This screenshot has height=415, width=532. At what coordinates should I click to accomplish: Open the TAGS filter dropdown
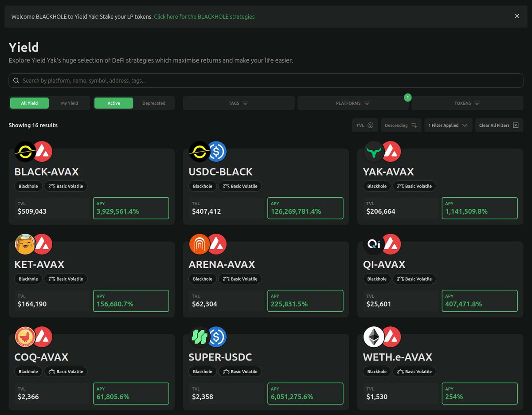[x=239, y=103]
